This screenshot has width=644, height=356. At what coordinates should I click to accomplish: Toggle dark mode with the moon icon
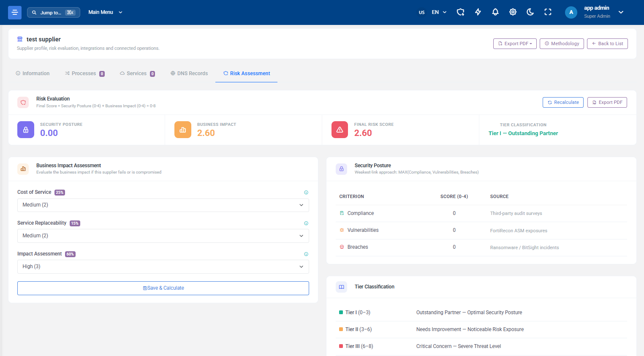[530, 12]
